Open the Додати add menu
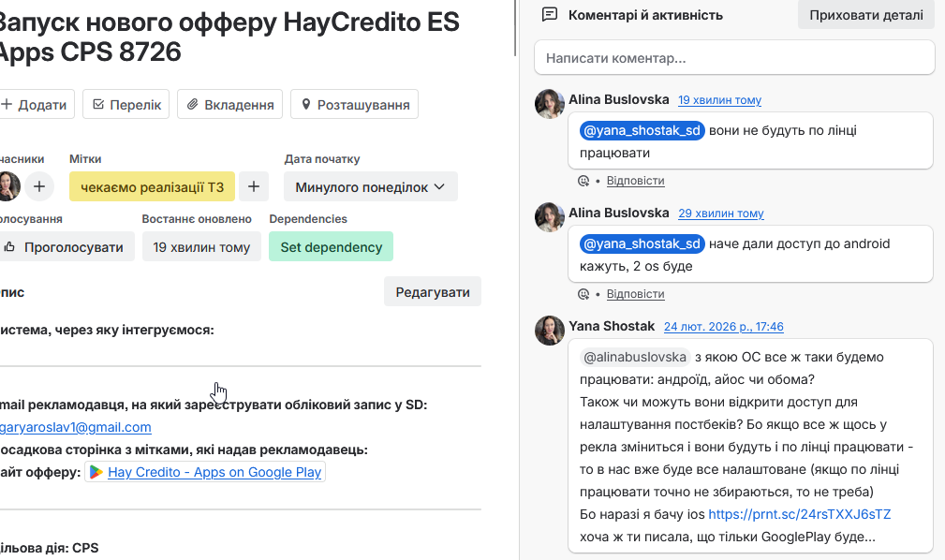This screenshot has width=945, height=560. pos(35,104)
